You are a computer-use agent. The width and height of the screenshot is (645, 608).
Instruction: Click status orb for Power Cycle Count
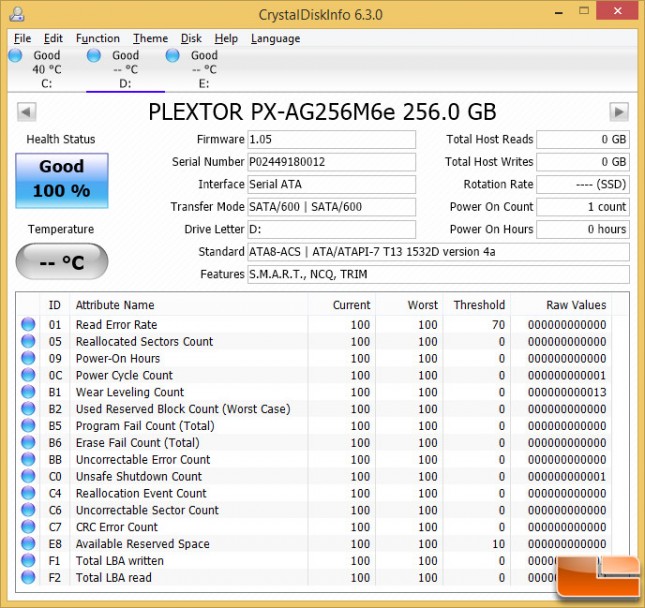[28, 375]
